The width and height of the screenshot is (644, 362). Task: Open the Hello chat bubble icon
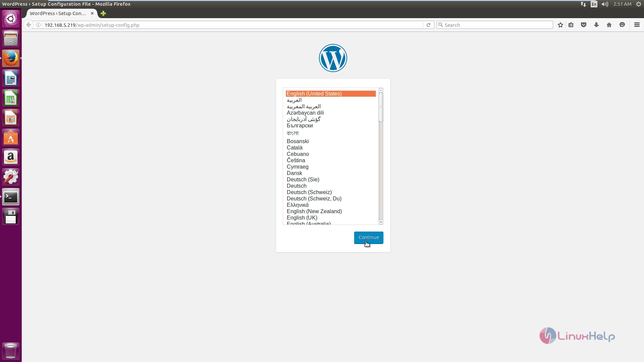point(622,25)
